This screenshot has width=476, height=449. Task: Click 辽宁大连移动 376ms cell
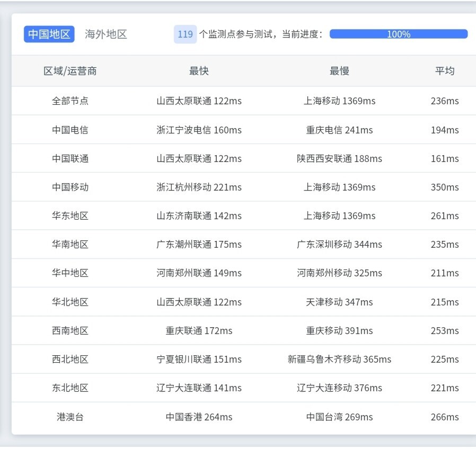tap(339, 388)
